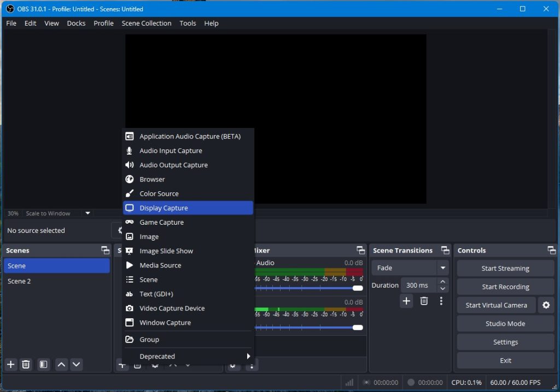The height and width of the screenshot is (392, 560).
Task: Click the Start Streaming button
Action: point(504,268)
